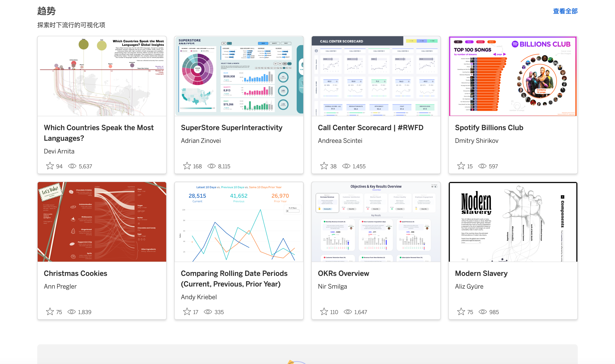Viewport: 615px width, 364px height.
Task: Click star icon on SuperStore SuperInteractivity card
Action: tap(187, 166)
